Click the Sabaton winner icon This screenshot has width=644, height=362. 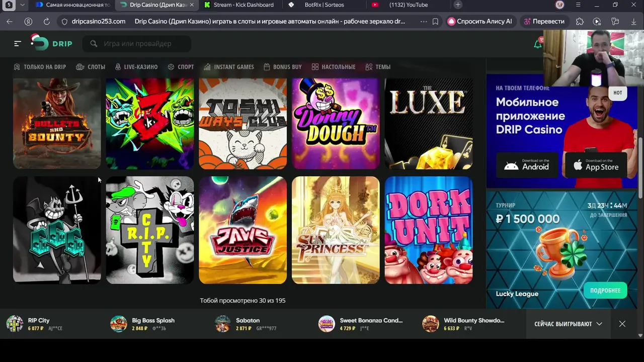pyautogui.click(x=222, y=324)
